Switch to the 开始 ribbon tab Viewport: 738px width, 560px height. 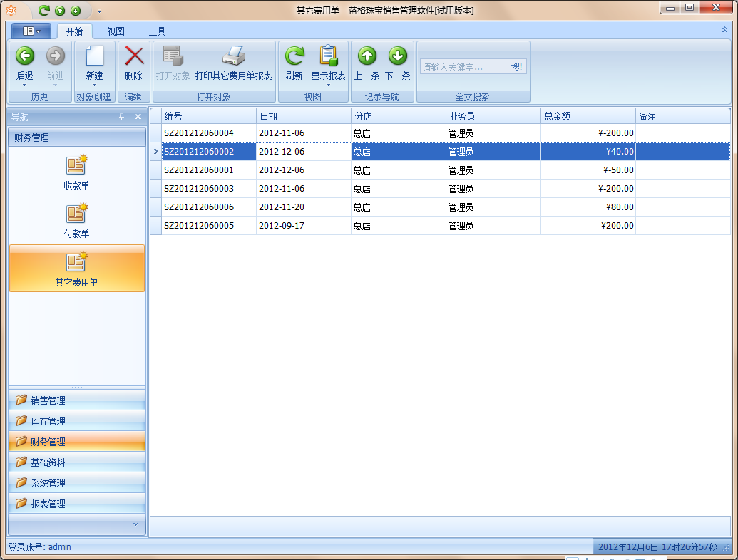pos(74,31)
